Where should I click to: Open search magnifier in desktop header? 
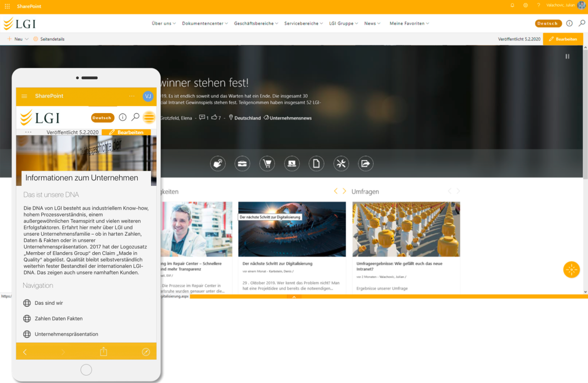pyautogui.click(x=582, y=23)
